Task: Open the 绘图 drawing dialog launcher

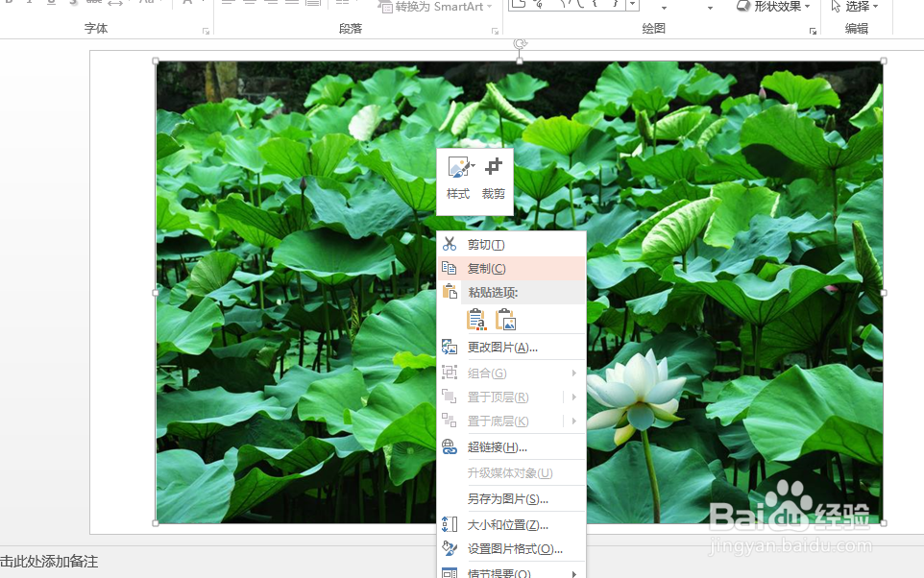Action: click(813, 32)
